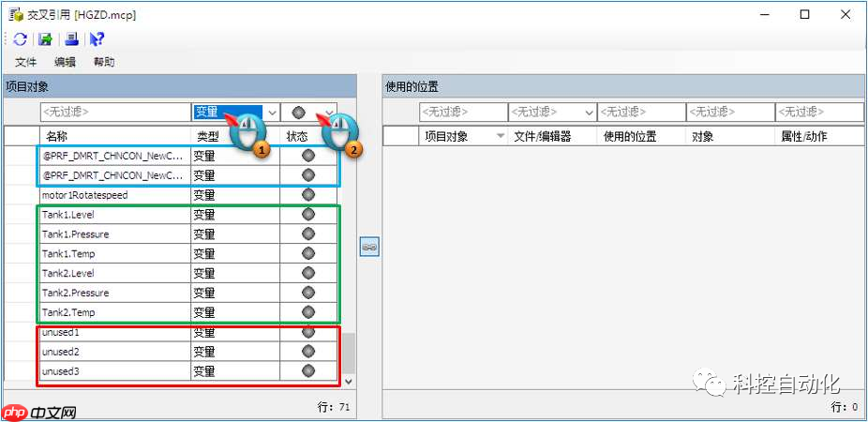The width and height of the screenshot is (868, 422).
Task: Click status circle of unused3 row
Action: coord(308,370)
